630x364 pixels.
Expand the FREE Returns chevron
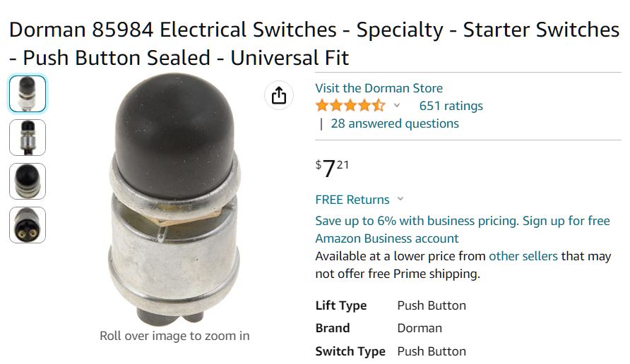tap(400, 200)
